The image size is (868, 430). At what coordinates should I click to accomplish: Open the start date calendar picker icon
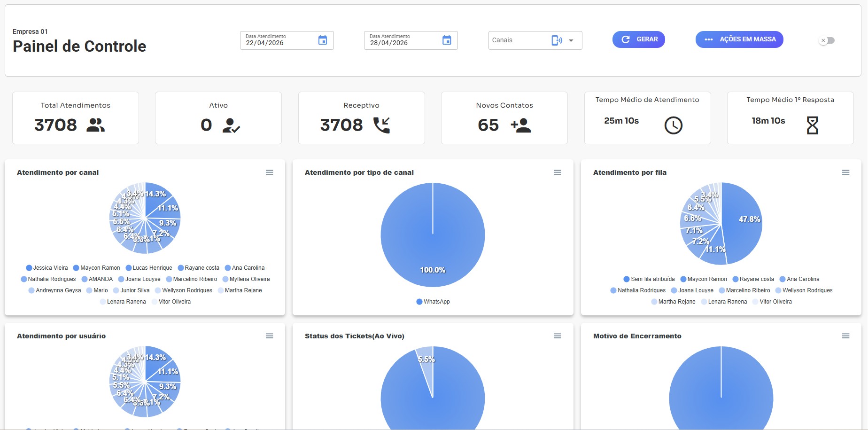click(323, 40)
